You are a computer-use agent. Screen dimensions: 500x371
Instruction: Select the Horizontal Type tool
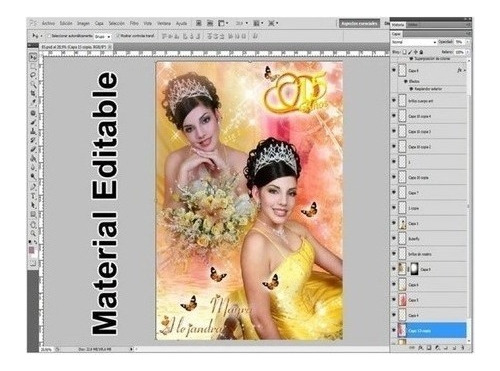(x=33, y=196)
